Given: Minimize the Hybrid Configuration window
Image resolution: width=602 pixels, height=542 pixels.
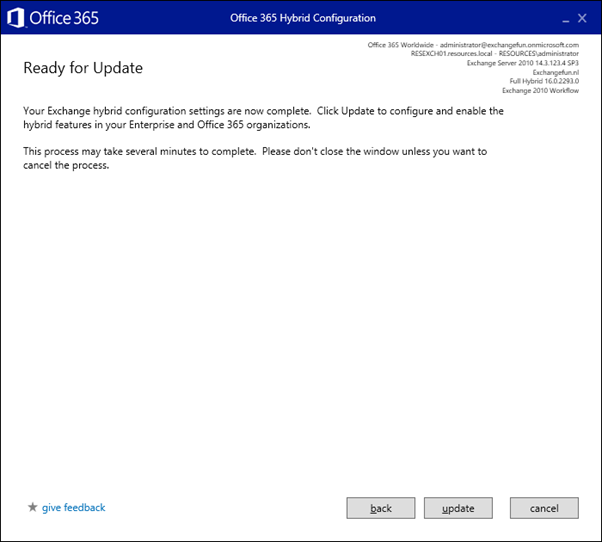Looking at the screenshot, I should [562, 19].
